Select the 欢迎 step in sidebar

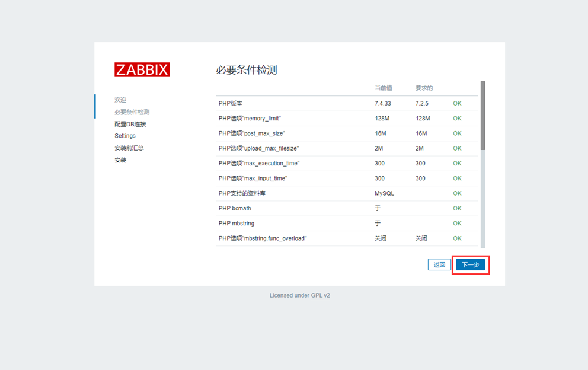120,100
